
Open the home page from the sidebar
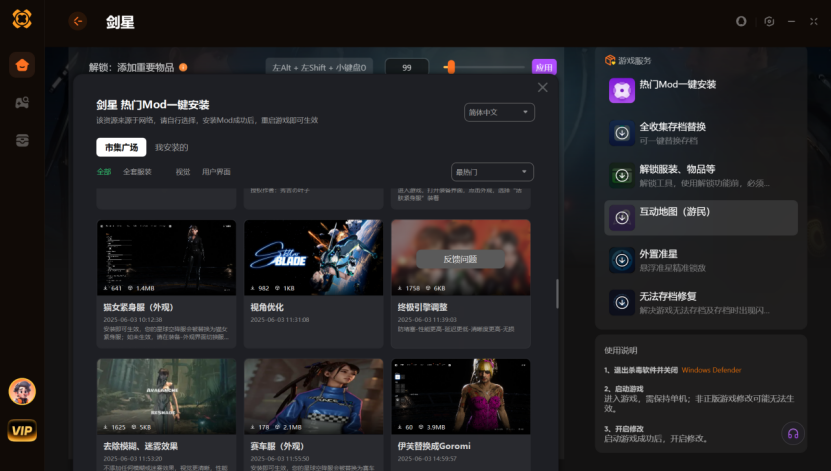pos(22,65)
